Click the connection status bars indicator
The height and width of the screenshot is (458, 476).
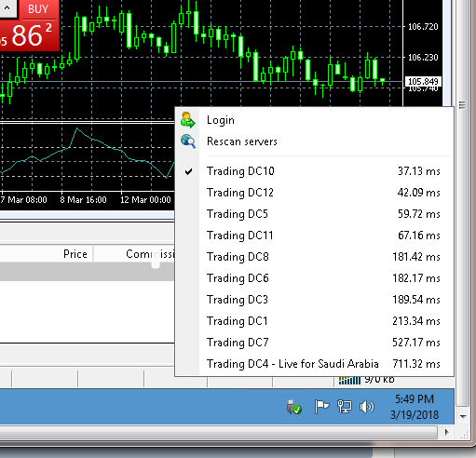349,380
